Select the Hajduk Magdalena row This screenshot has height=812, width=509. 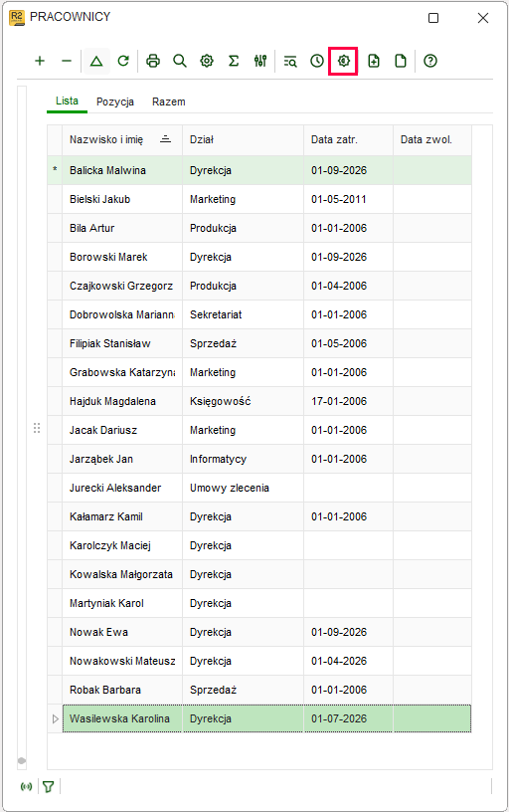(x=259, y=401)
